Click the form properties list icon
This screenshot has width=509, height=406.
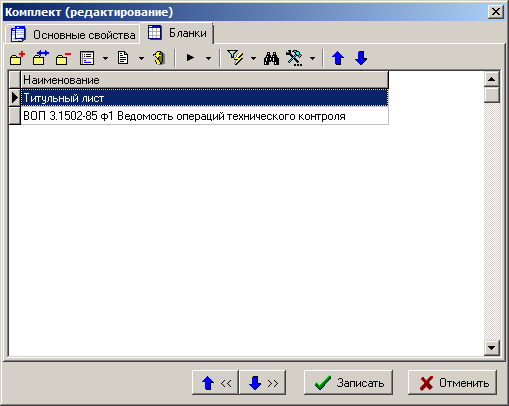[x=87, y=58]
